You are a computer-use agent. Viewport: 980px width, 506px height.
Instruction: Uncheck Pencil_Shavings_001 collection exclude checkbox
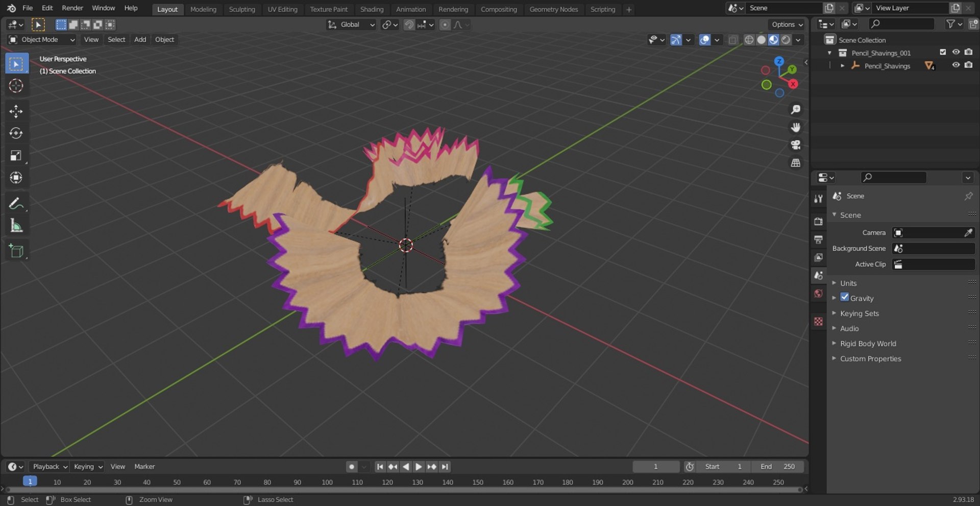tap(943, 52)
